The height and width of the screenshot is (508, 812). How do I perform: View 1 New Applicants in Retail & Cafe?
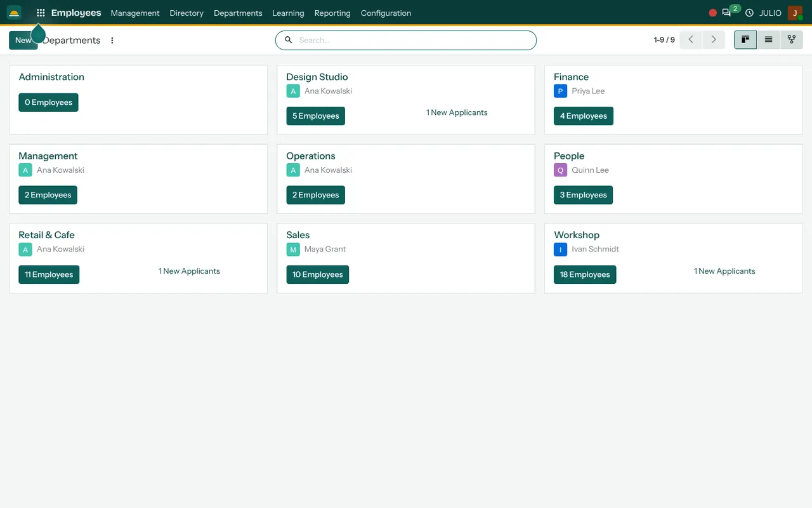click(189, 271)
